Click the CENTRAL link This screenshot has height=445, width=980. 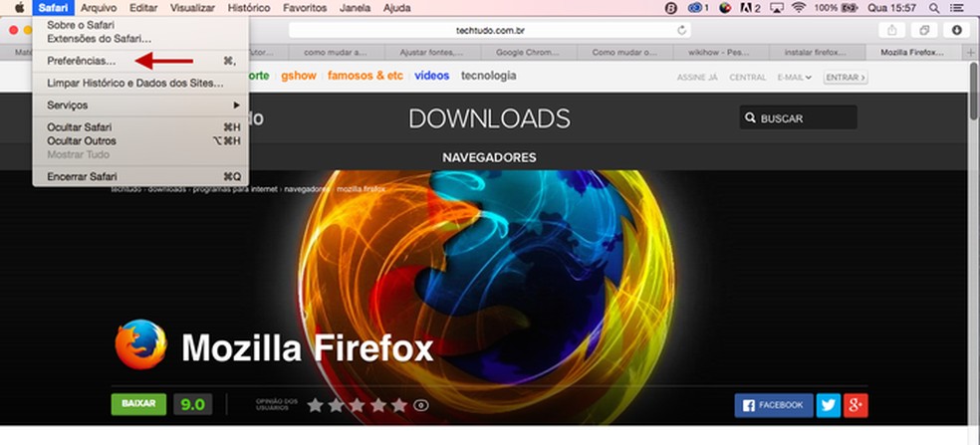coord(748,78)
